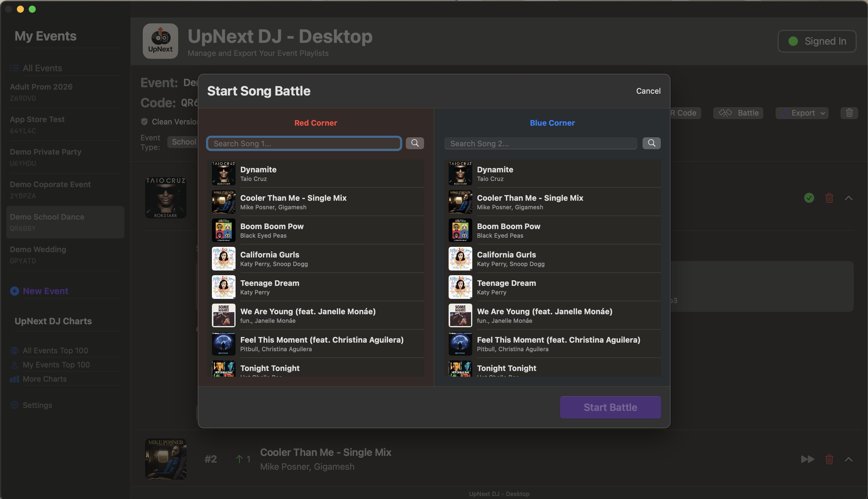Click fast-forward icon on Cooler Than Me
The height and width of the screenshot is (499, 868).
[x=807, y=459]
